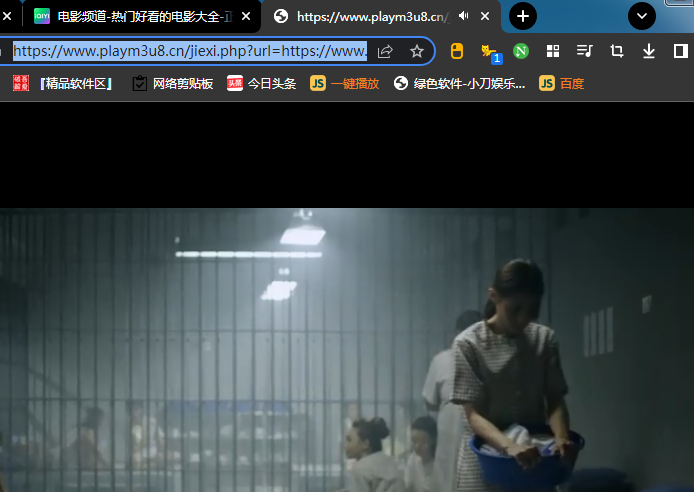Expand the tab search dropdown
Screen dimensions: 694x492
[642, 16]
